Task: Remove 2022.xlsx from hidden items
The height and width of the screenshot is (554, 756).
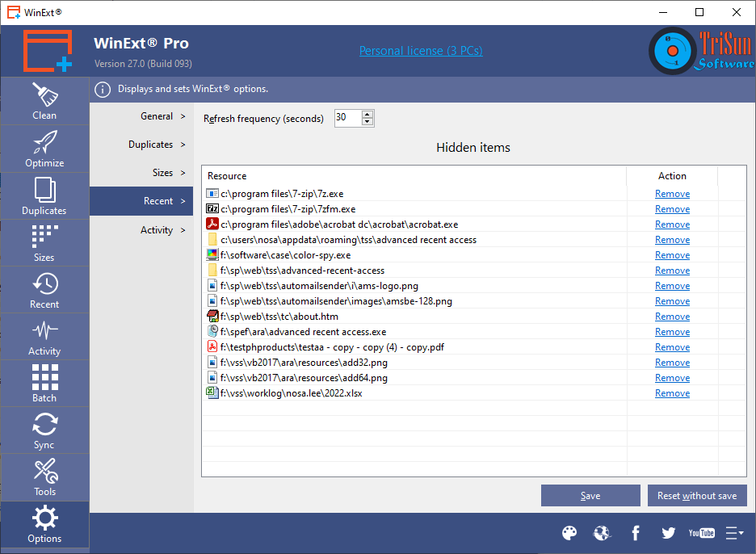Action: point(672,393)
